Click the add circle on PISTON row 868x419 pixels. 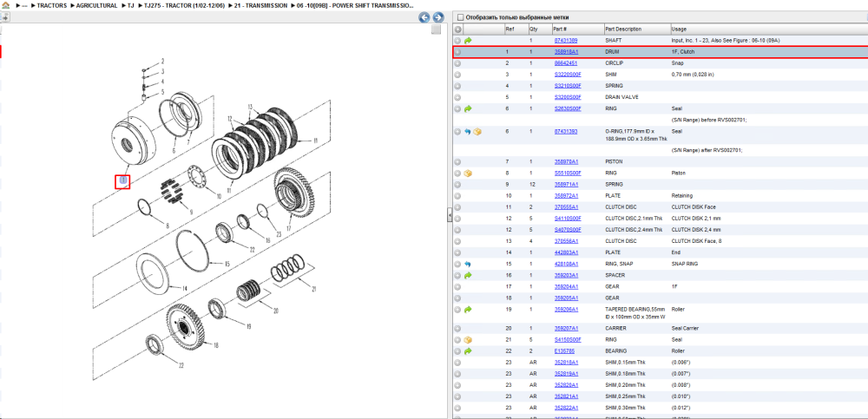(457, 161)
